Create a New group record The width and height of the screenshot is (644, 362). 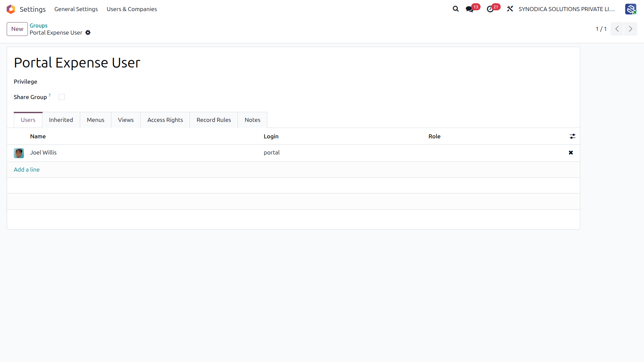tap(17, 29)
